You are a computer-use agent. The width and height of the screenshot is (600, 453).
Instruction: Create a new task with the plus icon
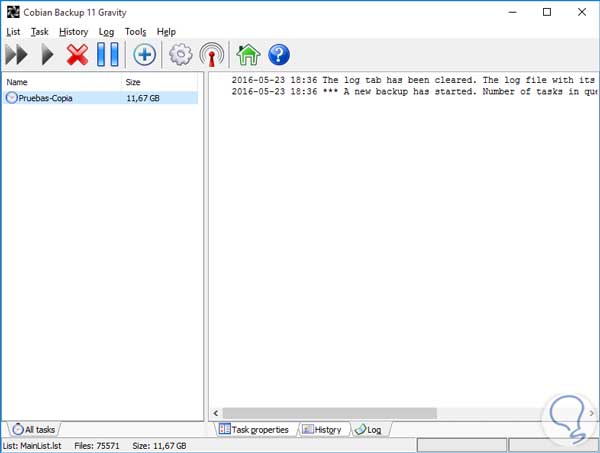144,55
